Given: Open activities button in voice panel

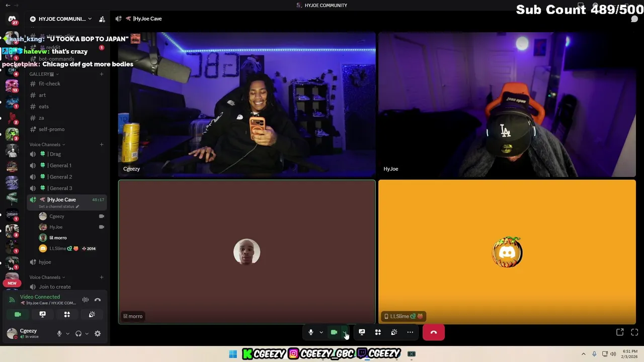Looking at the screenshot, I should point(67,314).
